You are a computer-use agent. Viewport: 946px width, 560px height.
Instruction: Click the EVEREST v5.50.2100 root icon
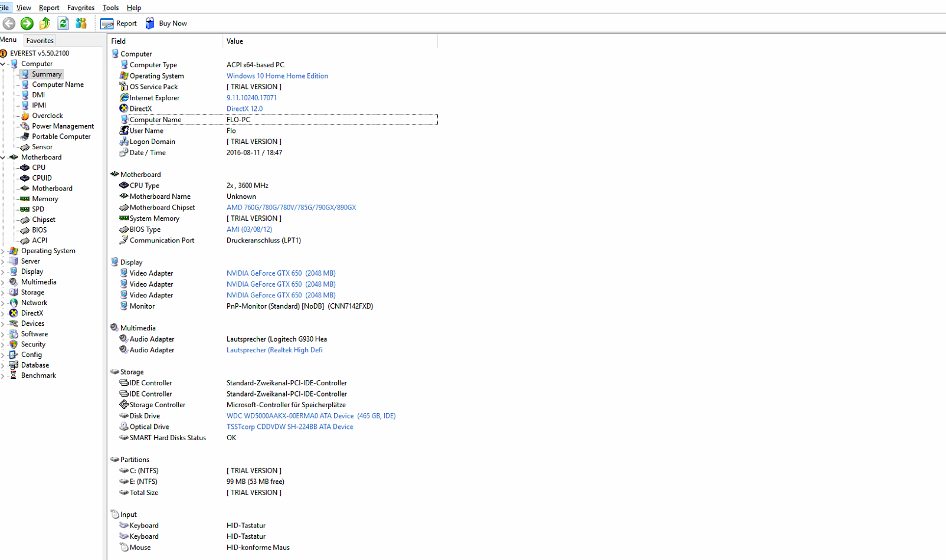(x=4, y=53)
